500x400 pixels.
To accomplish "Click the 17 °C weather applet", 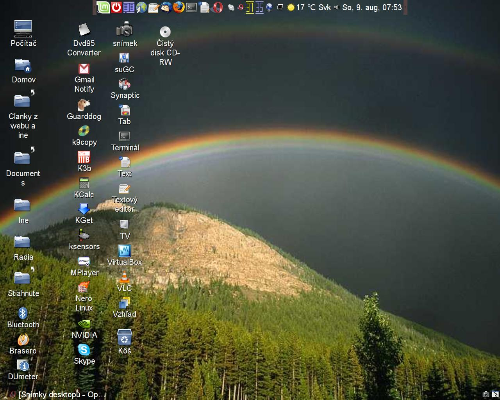I will click(x=302, y=7).
